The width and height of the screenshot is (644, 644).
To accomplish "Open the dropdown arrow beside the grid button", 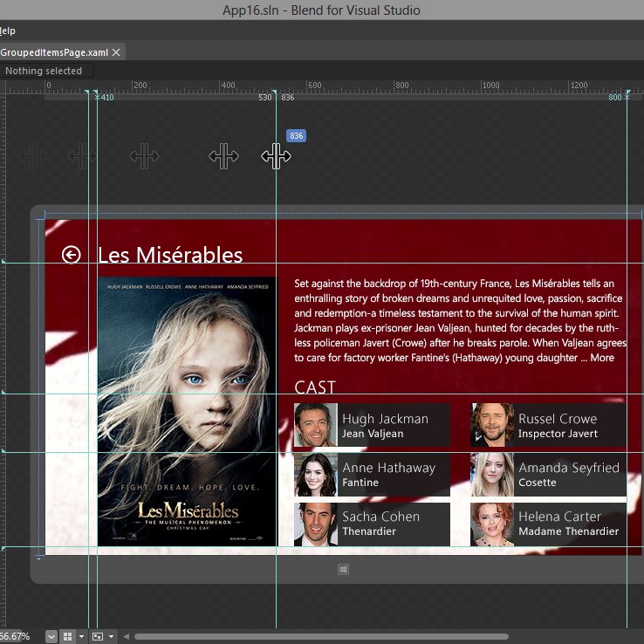I will (x=81, y=637).
